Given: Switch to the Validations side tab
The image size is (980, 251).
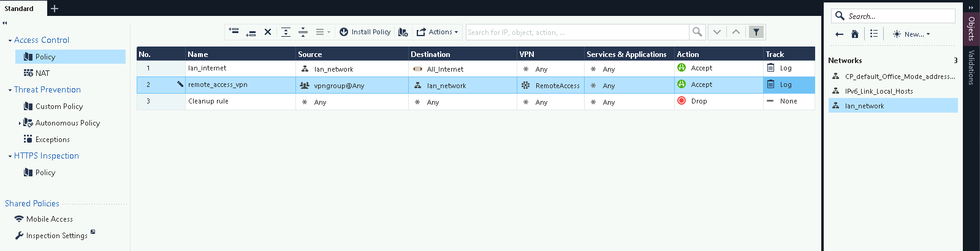Looking at the screenshot, I should [x=971, y=67].
